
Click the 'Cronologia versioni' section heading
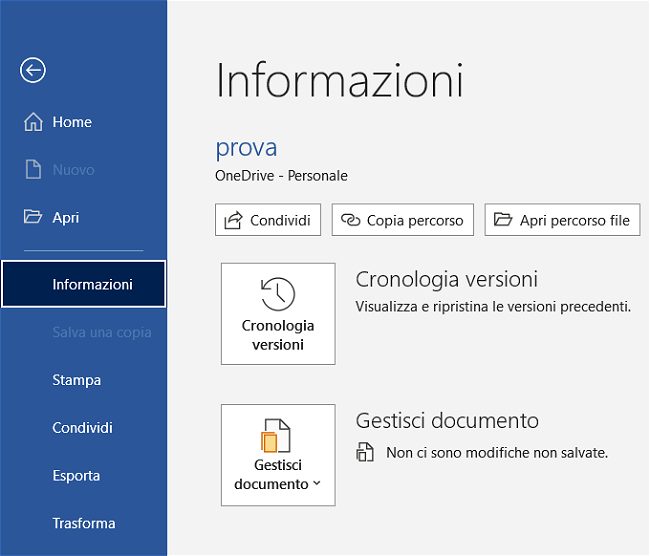point(446,279)
